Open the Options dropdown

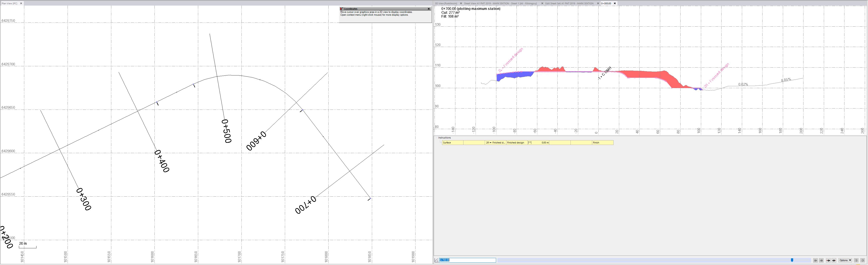(x=845, y=260)
